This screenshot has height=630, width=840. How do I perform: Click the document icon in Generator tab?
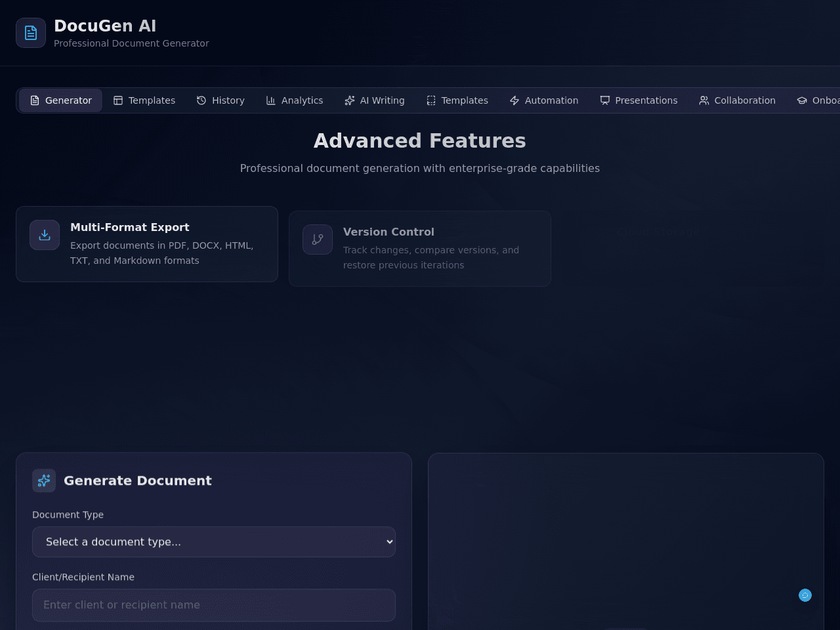click(x=35, y=100)
